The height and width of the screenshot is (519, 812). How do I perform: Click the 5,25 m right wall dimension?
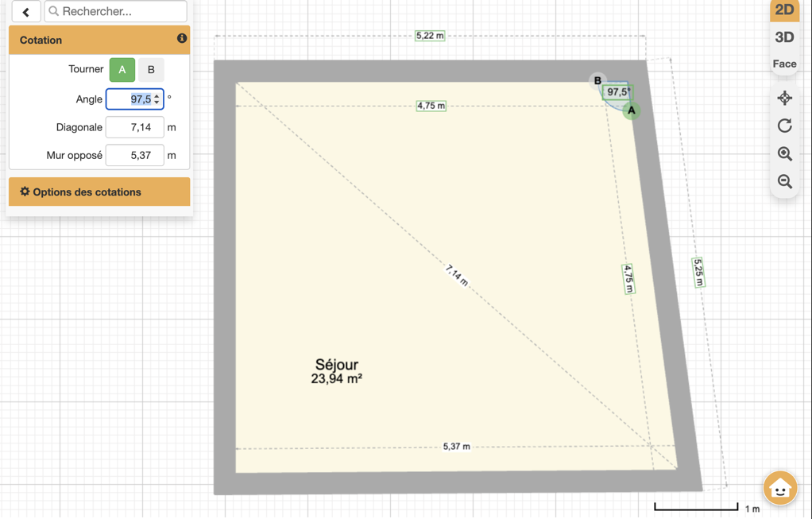coord(698,273)
